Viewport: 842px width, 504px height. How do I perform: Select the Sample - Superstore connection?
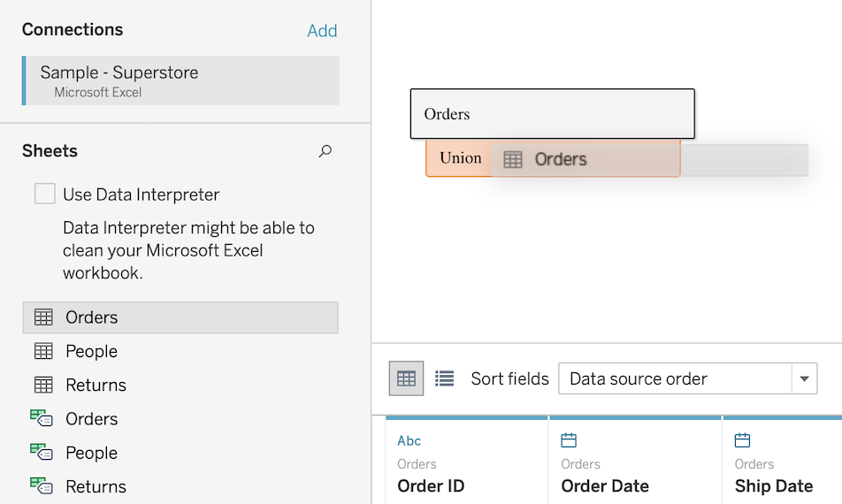[180, 80]
